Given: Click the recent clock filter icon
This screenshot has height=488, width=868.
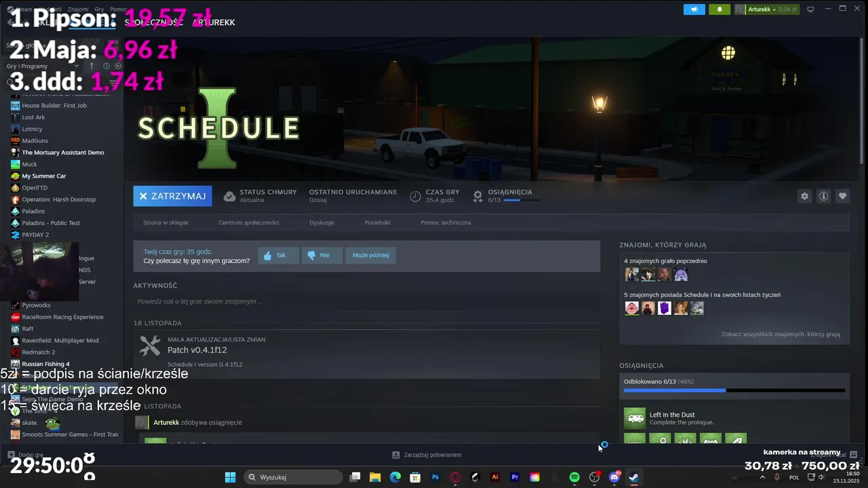Looking at the screenshot, I should pyautogui.click(x=106, y=66).
